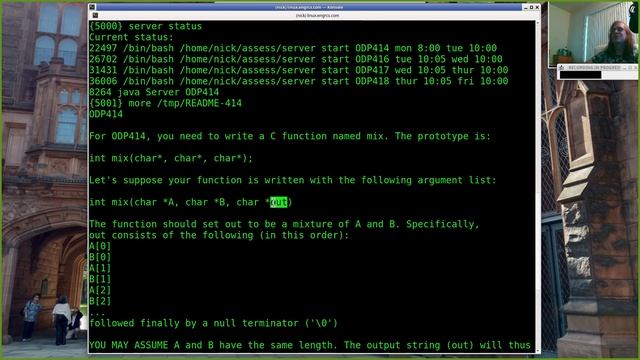Click the Recording in Progress window icon
Screen dimensions: 640x360
(x=562, y=67)
